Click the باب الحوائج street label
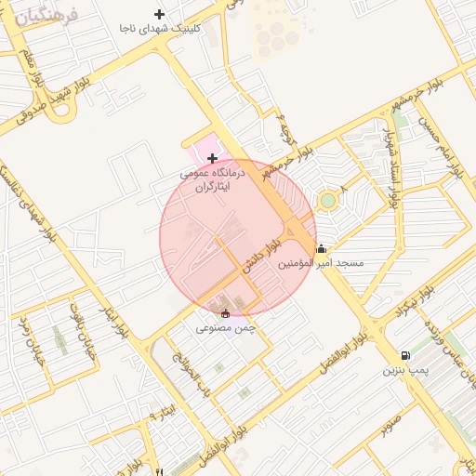Screen dimensions: 476x476 tap(192, 375)
